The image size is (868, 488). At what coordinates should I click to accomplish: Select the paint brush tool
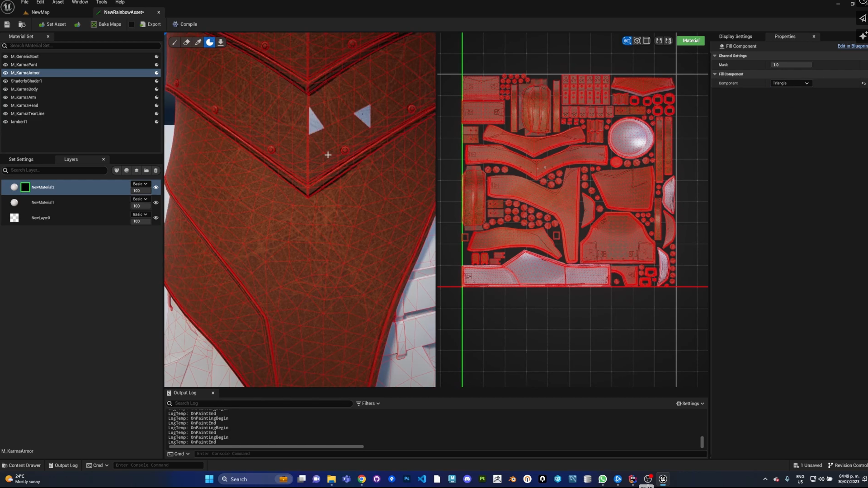(x=175, y=42)
